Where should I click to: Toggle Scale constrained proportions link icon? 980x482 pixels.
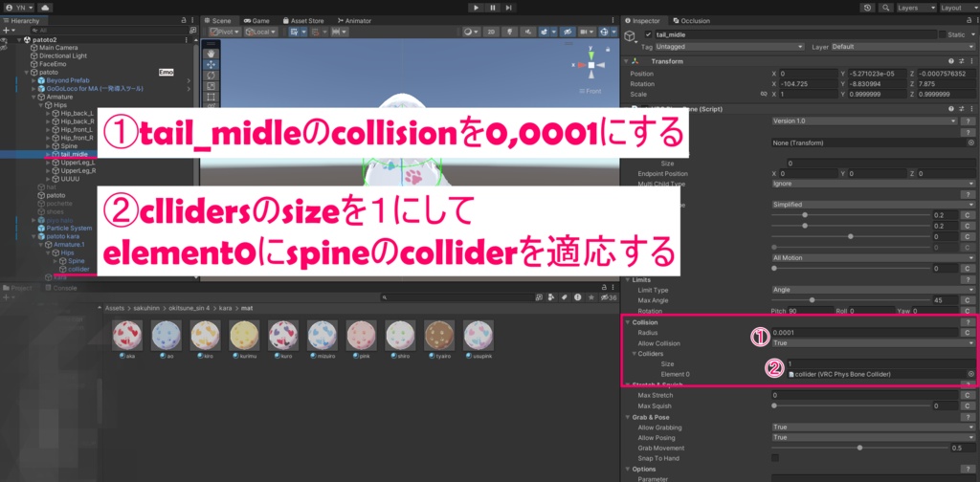tap(763, 95)
